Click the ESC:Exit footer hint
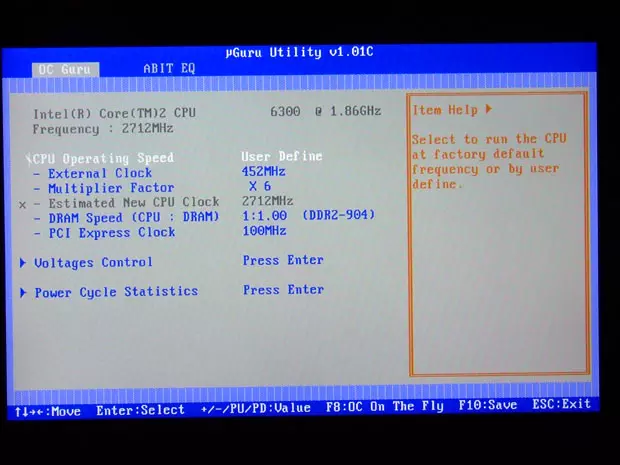Viewport: 620px width, 465px height. (x=561, y=404)
